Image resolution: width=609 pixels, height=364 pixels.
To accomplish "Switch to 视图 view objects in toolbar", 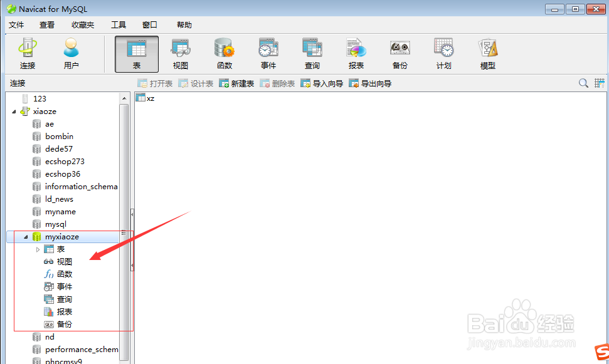I will 181,54.
